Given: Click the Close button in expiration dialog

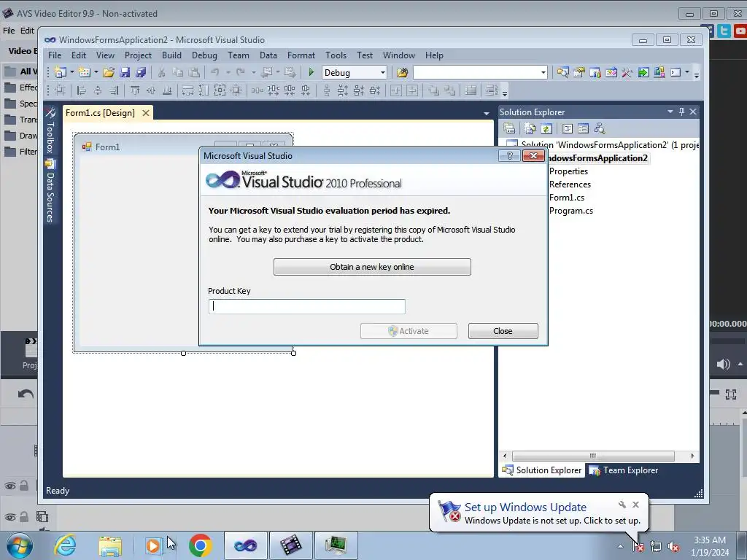Looking at the screenshot, I should pos(503,331).
